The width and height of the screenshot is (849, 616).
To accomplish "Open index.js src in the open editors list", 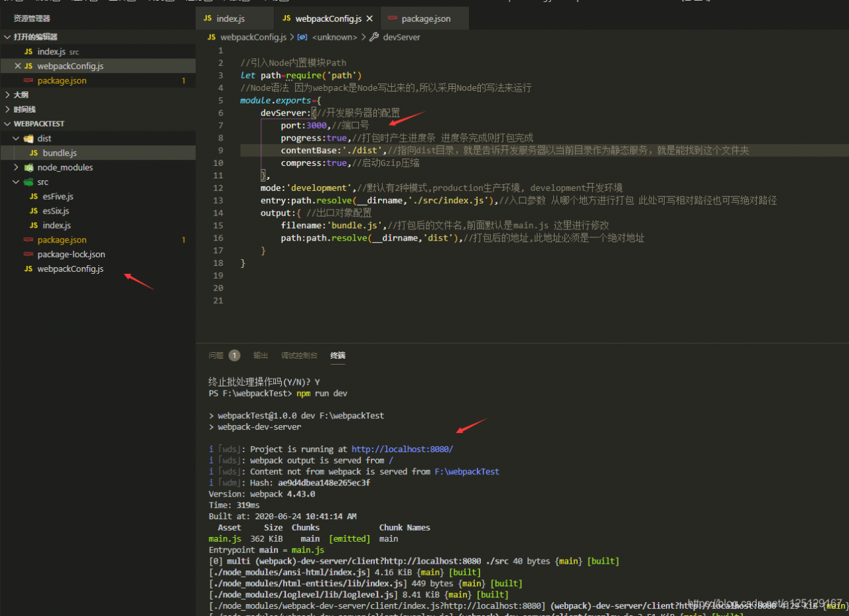I will pyautogui.click(x=98, y=52).
